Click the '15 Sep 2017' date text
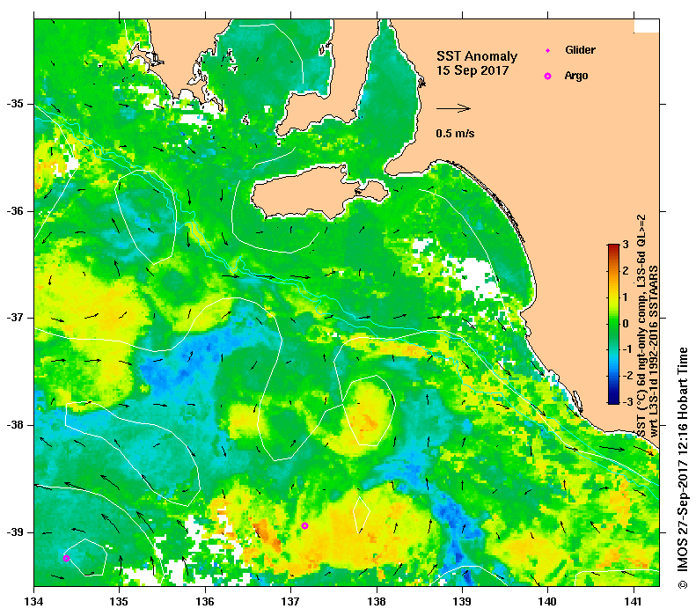This screenshot has height=616, width=696. [473, 70]
